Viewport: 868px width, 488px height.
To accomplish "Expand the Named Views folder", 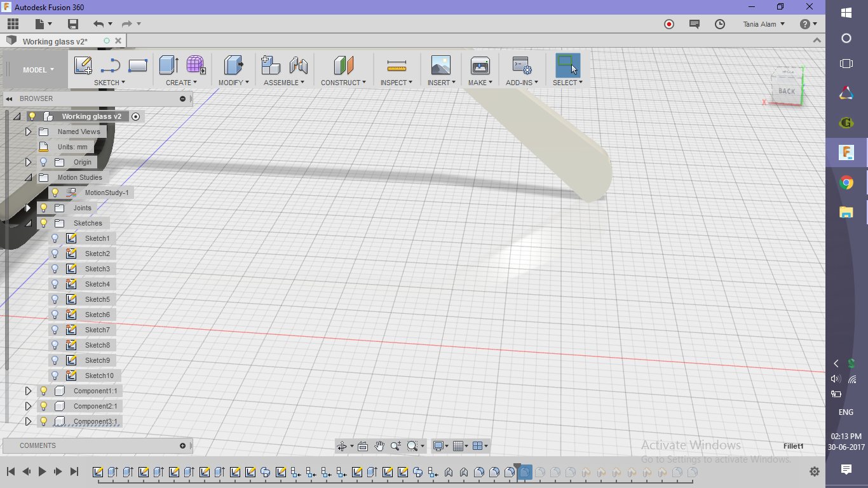I will point(28,132).
